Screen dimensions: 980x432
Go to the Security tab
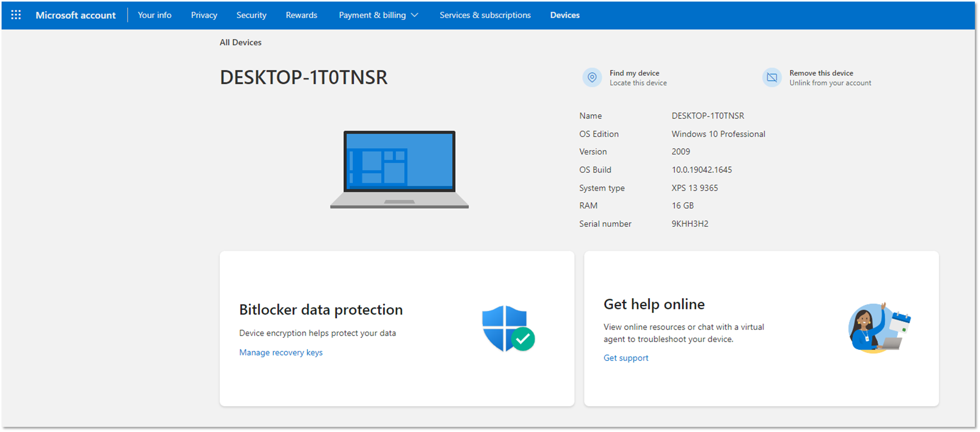(251, 15)
